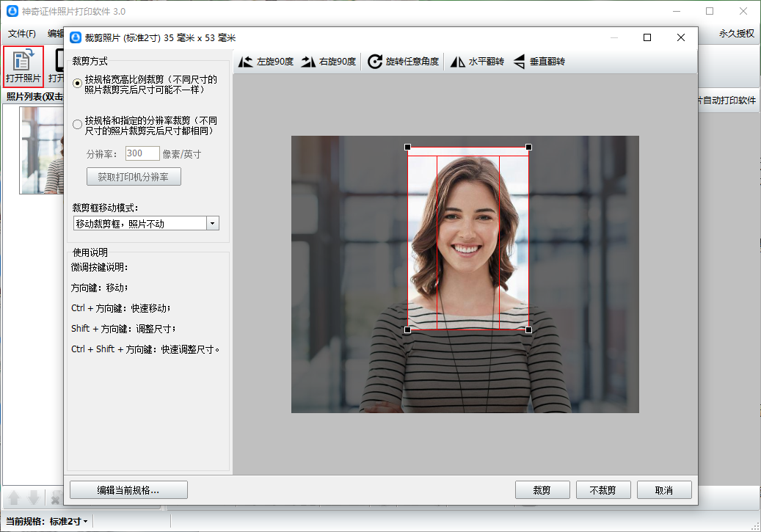This screenshot has height=532, width=761.
Task: Click the rotate by any angle icon
Action: 375,62
